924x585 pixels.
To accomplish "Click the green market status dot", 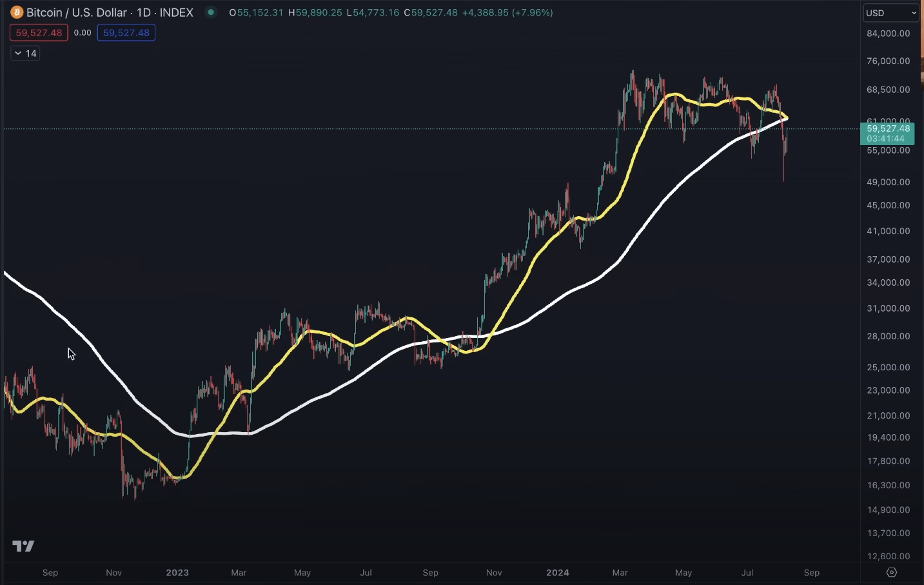I will tap(211, 12).
